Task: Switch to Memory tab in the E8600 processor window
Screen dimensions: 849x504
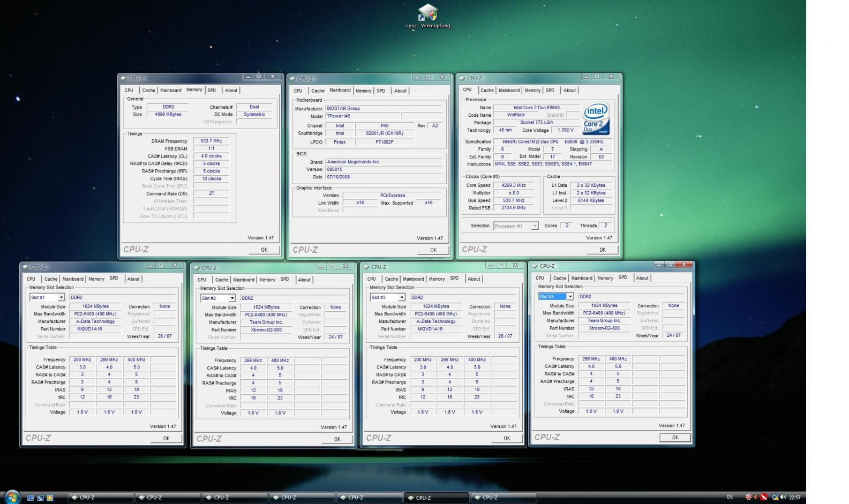Action: coord(532,91)
